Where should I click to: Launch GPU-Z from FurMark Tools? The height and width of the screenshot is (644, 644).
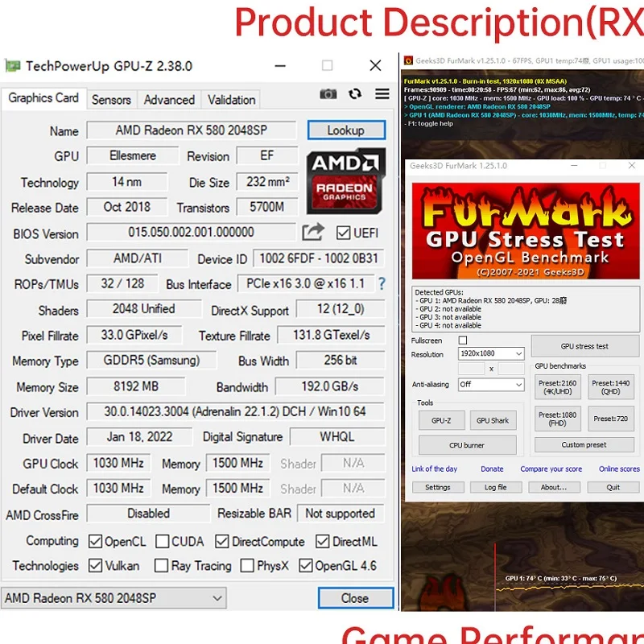click(441, 420)
